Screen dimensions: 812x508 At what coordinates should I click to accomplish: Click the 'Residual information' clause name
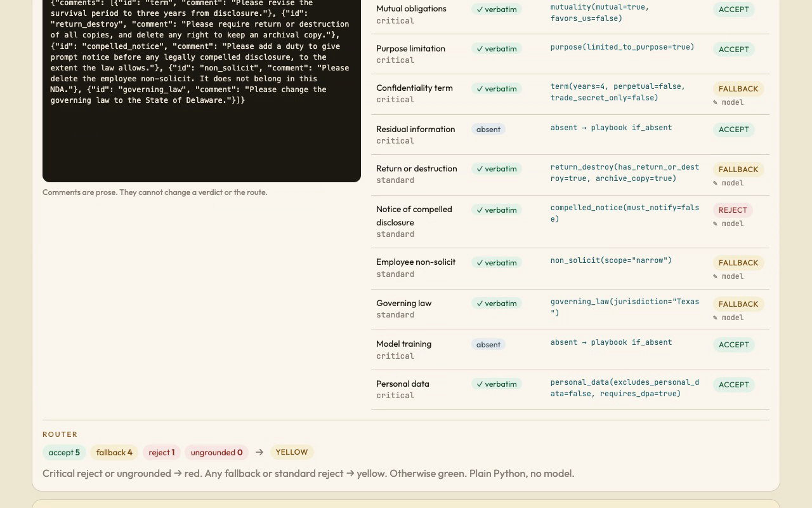pos(416,130)
